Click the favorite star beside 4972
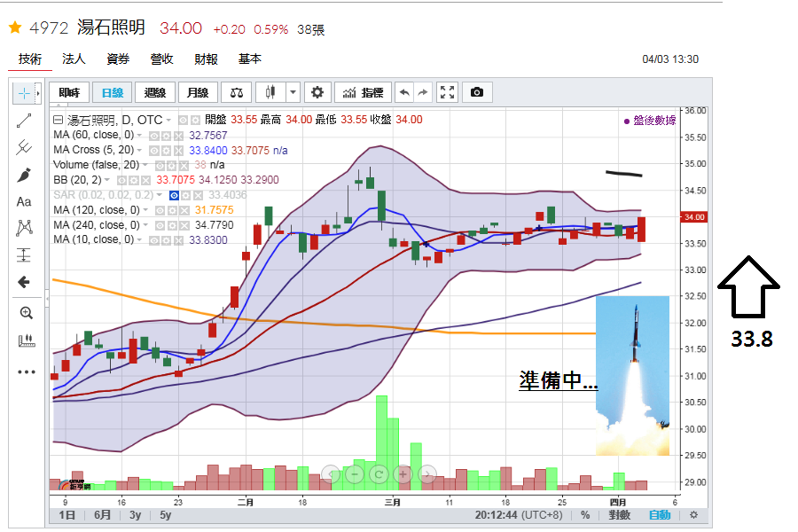 tap(15, 27)
